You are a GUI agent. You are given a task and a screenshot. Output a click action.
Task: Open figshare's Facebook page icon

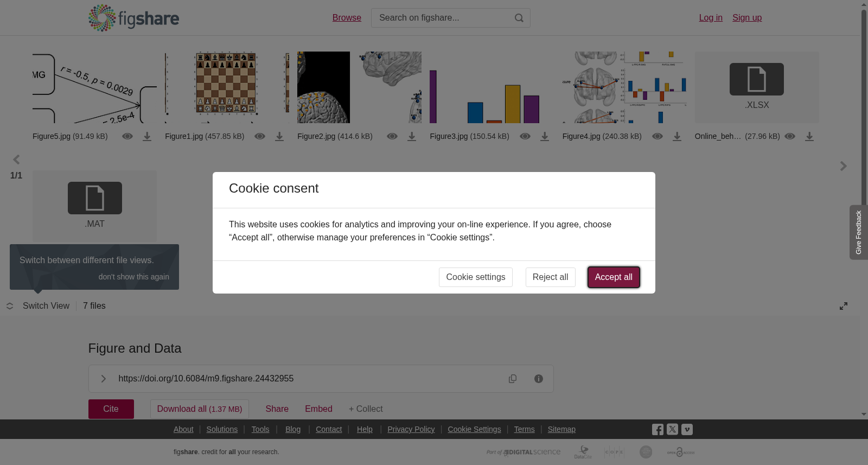coord(658,429)
